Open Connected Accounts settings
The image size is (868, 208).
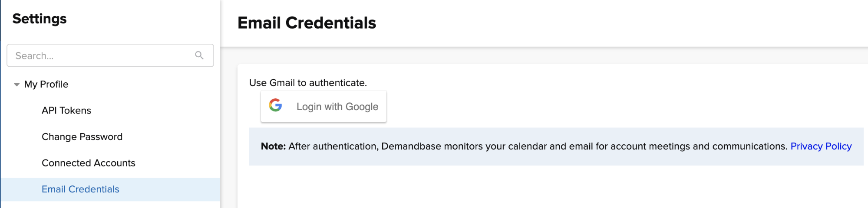point(89,163)
